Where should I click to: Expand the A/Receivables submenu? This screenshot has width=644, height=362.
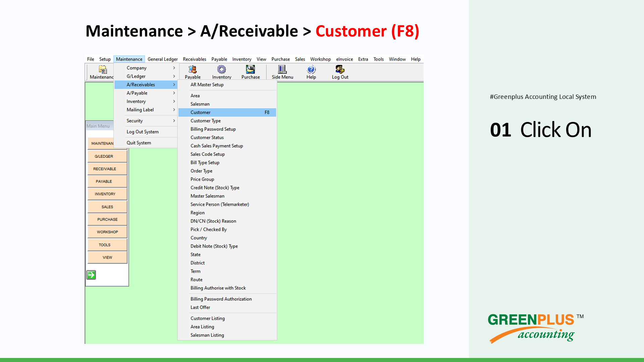(x=146, y=84)
